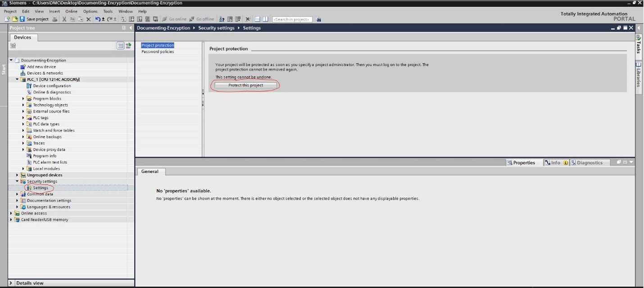Open the Edit menu
644x288 pixels.
point(26,11)
